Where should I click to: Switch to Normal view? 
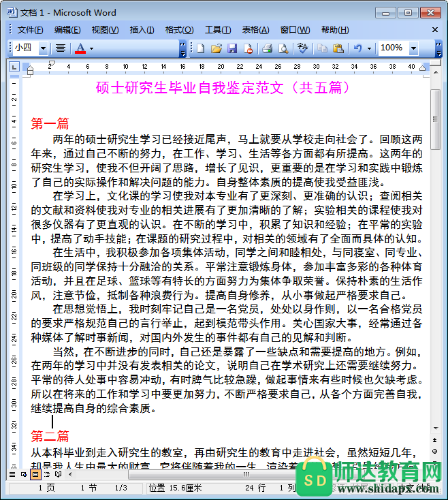(x=12, y=475)
